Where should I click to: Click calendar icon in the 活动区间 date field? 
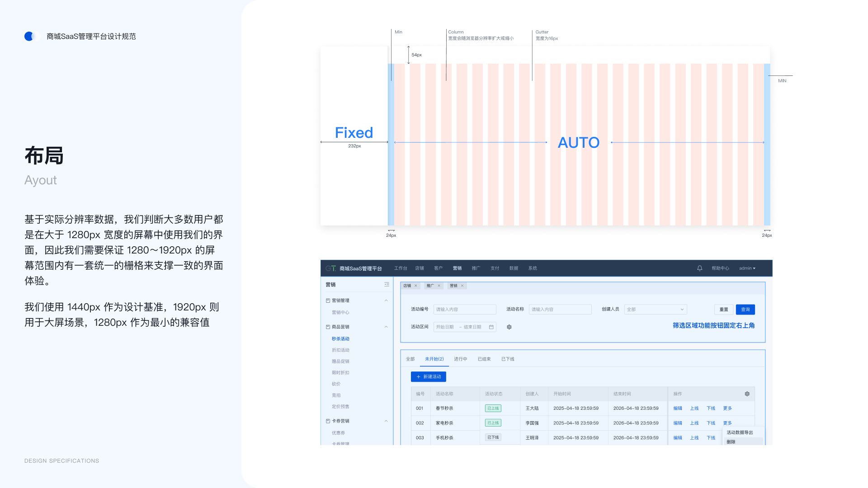pyautogui.click(x=491, y=327)
